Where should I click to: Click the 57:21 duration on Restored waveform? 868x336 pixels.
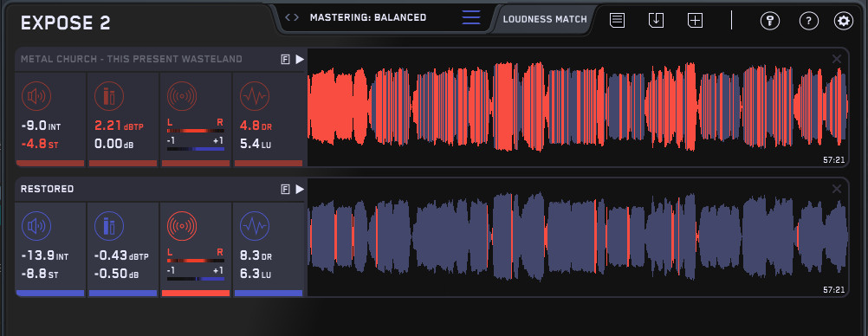pyautogui.click(x=833, y=289)
